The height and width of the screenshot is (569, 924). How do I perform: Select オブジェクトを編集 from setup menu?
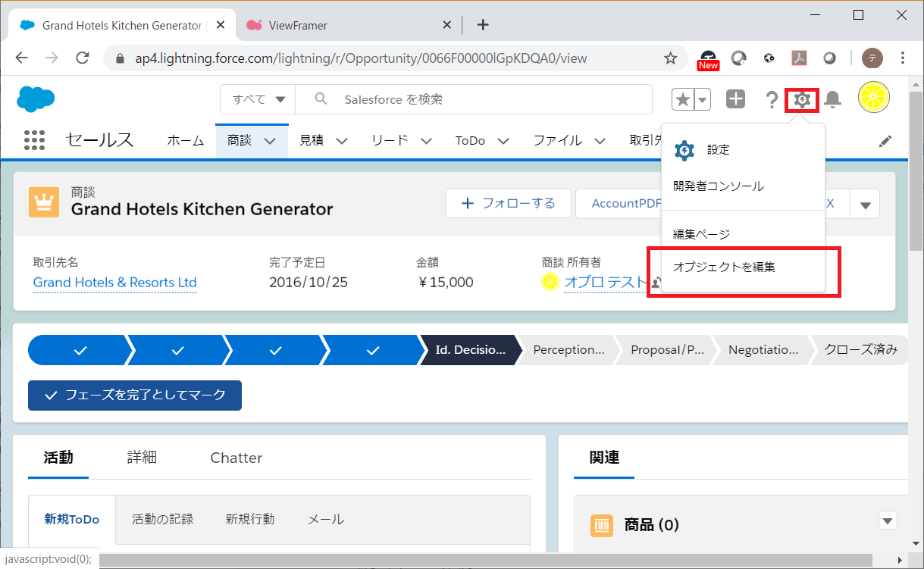724,267
